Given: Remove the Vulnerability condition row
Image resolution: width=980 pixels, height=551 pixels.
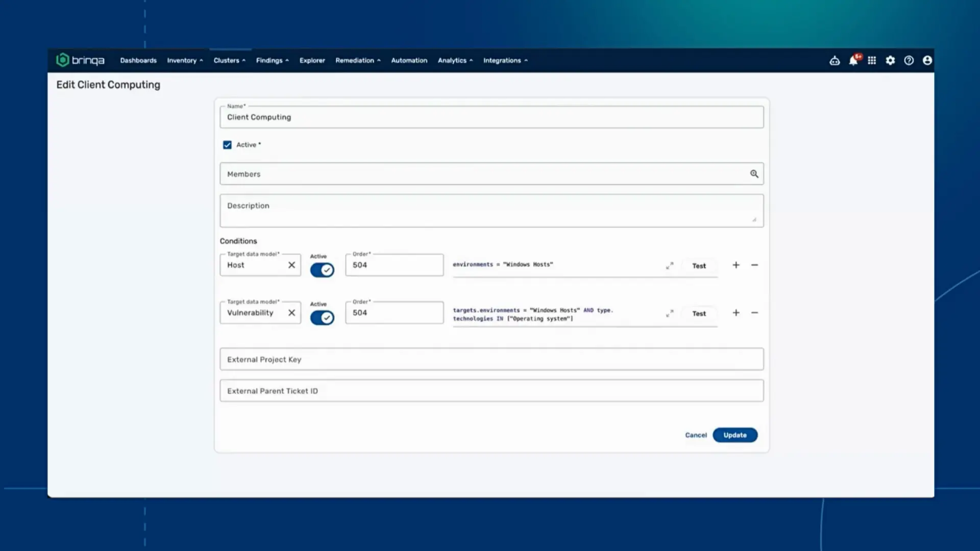Looking at the screenshot, I should 754,313.
